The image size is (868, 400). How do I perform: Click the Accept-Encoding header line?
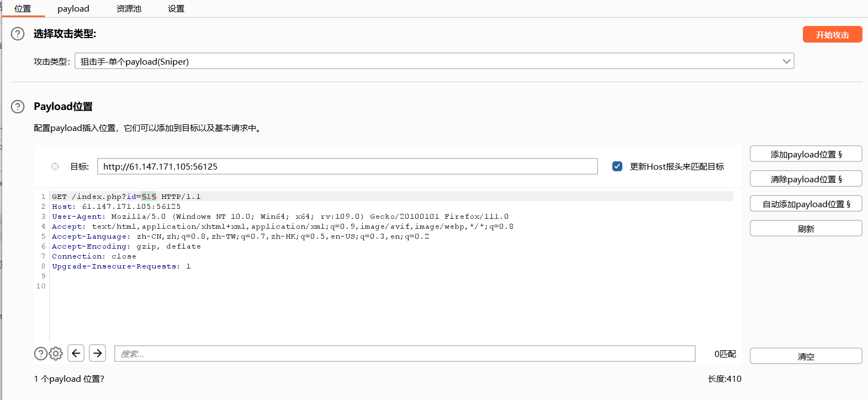coord(126,246)
